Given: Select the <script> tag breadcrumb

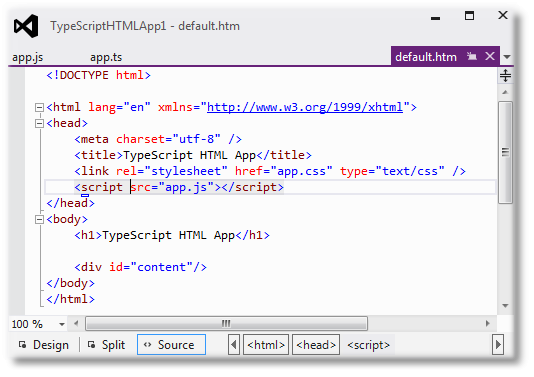Looking at the screenshot, I should pos(368,345).
